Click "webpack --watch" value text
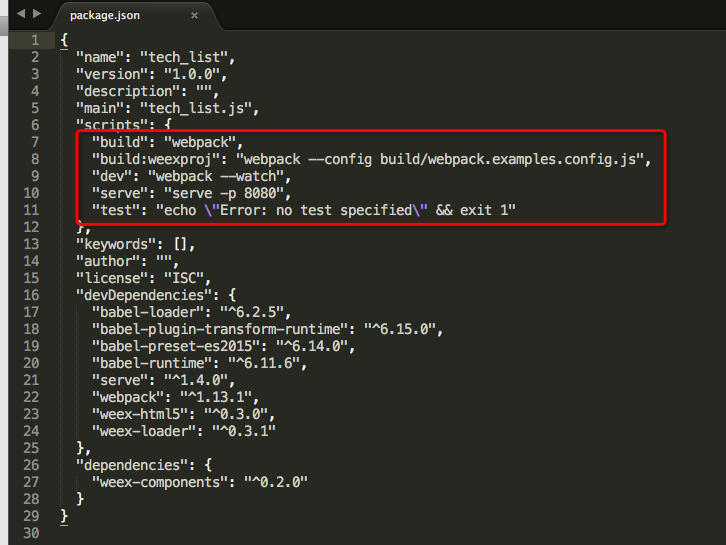This screenshot has width=726, height=545. tap(216, 176)
